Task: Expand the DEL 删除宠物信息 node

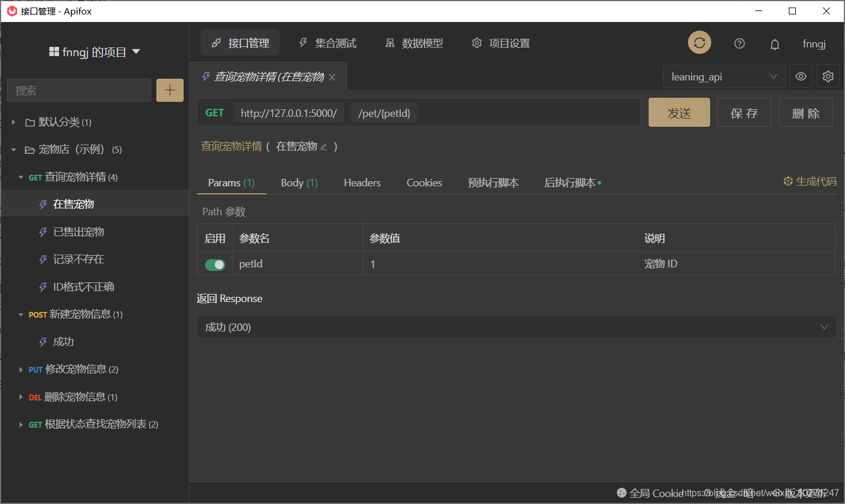Action: [x=21, y=397]
